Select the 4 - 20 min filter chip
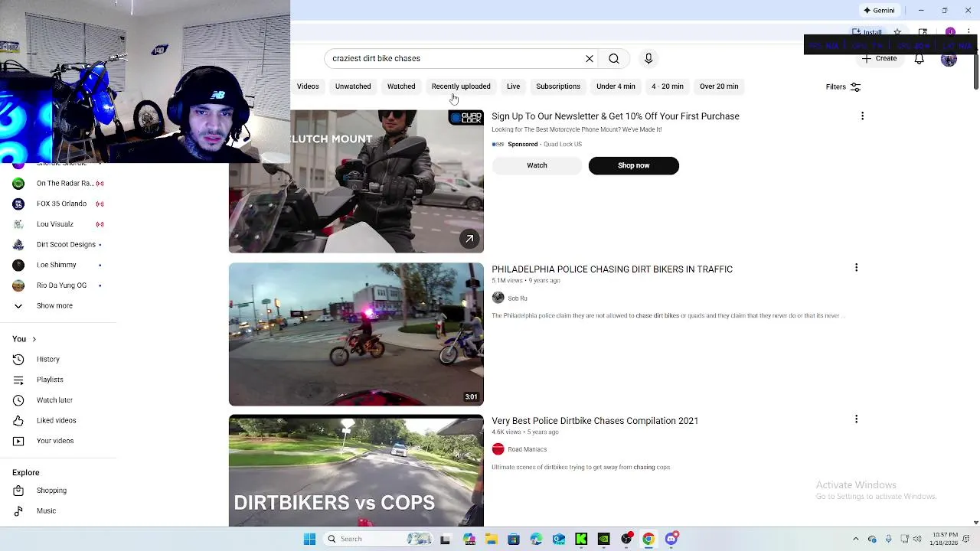980x551 pixels. pyautogui.click(x=668, y=86)
